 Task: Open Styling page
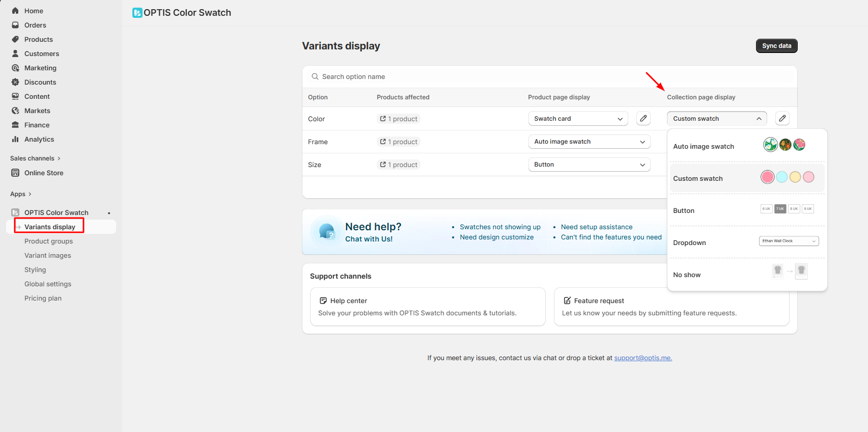click(x=35, y=269)
